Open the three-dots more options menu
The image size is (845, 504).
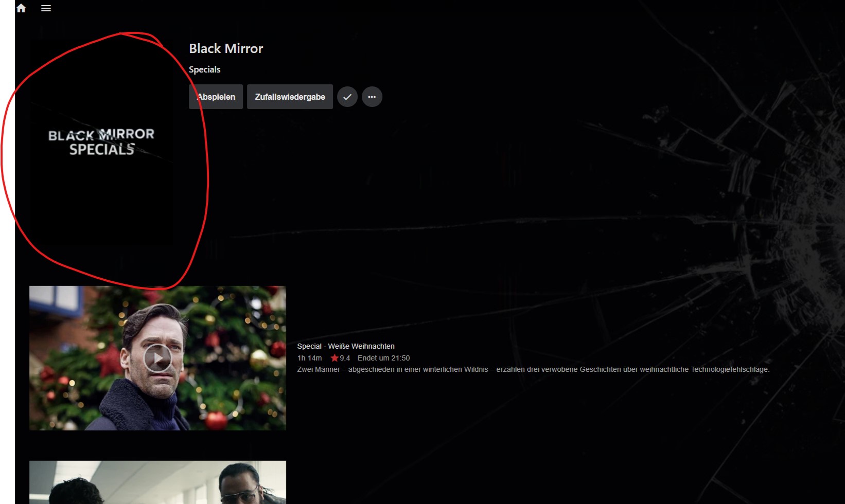372,97
